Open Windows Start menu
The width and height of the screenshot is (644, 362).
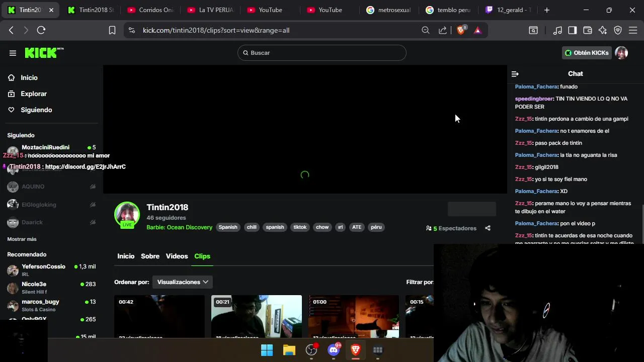(267, 350)
